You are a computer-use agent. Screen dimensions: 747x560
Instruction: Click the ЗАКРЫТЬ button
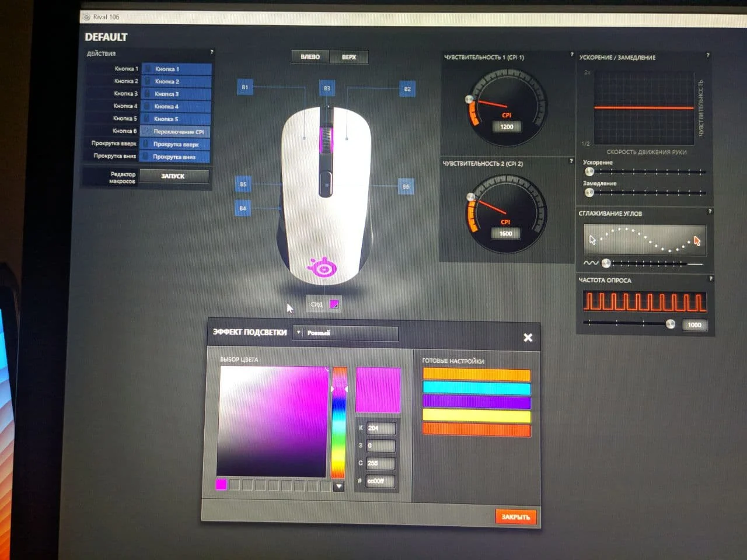pos(515,517)
